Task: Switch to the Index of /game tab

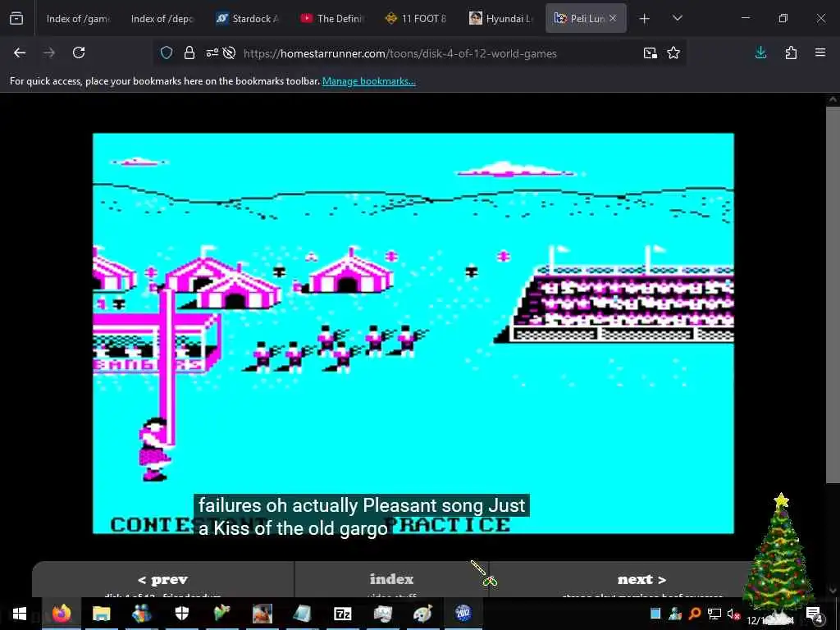Action: pos(78,18)
